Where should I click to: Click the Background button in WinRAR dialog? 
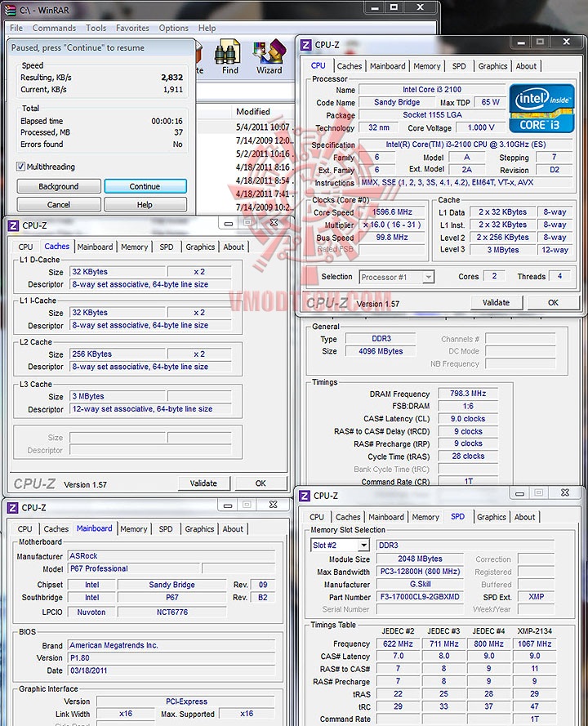(59, 186)
